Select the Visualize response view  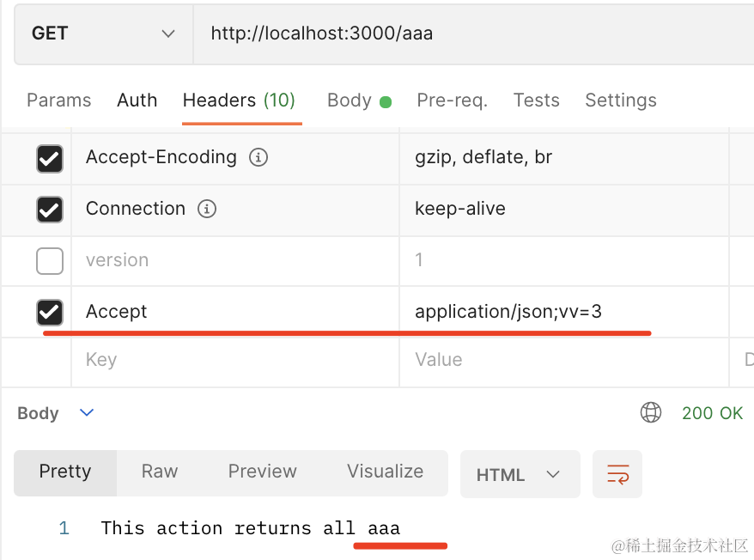[x=385, y=472]
